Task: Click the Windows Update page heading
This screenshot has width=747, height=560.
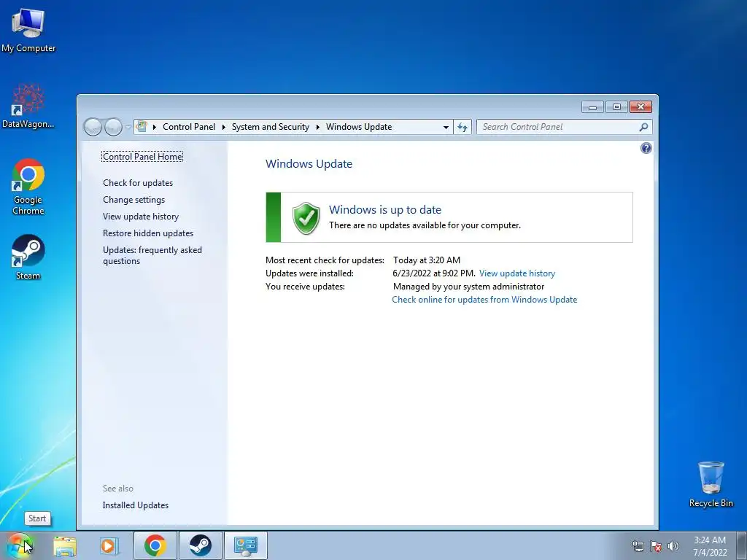Action: pos(309,164)
